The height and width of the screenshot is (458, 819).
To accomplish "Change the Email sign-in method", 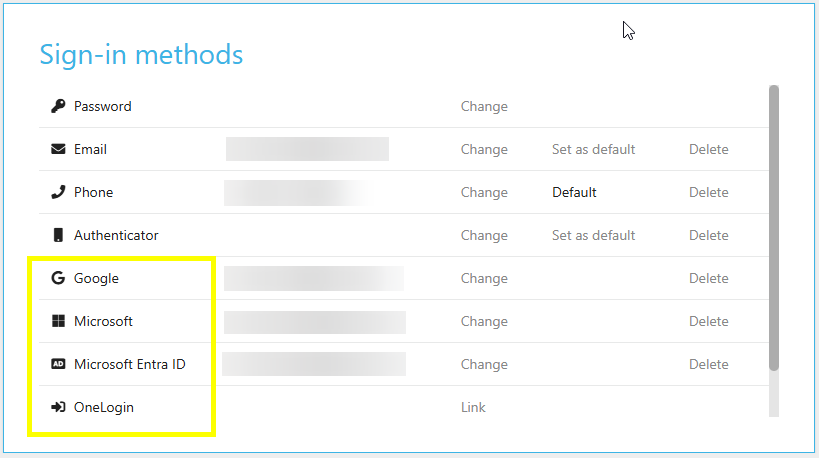I will (x=484, y=149).
